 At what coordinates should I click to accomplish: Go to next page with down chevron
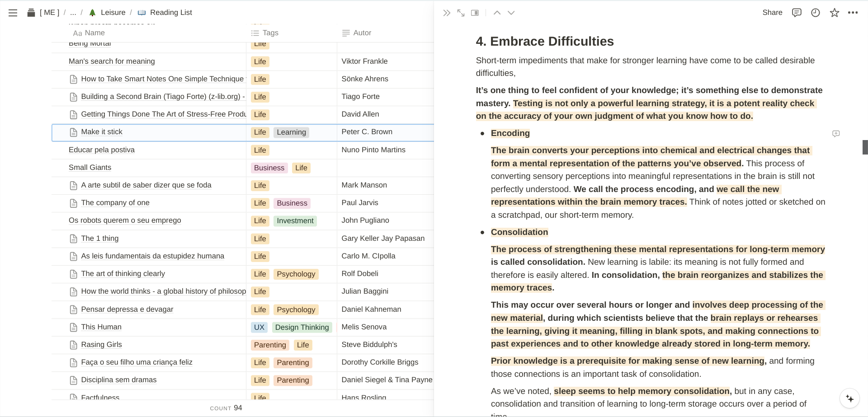(x=511, y=13)
